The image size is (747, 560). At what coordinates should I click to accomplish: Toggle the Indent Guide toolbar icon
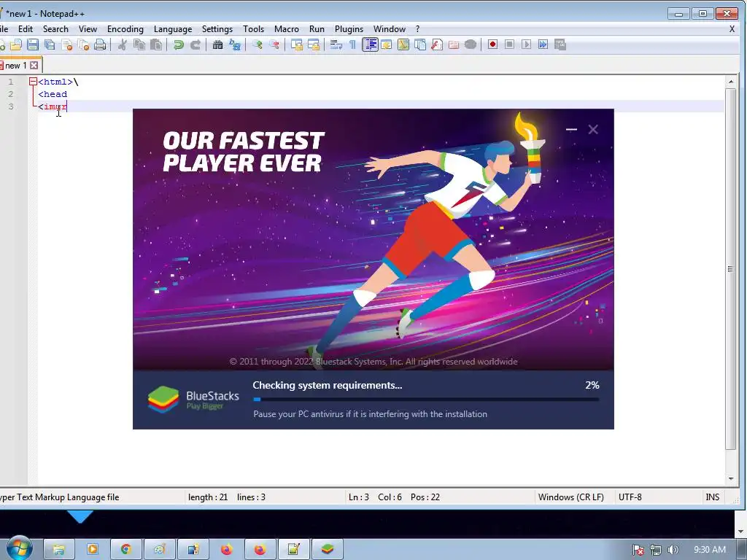coord(370,44)
